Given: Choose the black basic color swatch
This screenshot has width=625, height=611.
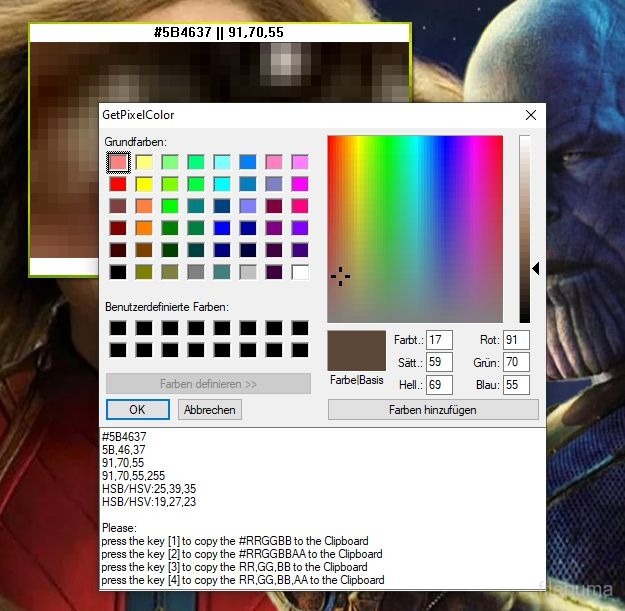Looking at the screenshot, I should [x=118, y=272].
